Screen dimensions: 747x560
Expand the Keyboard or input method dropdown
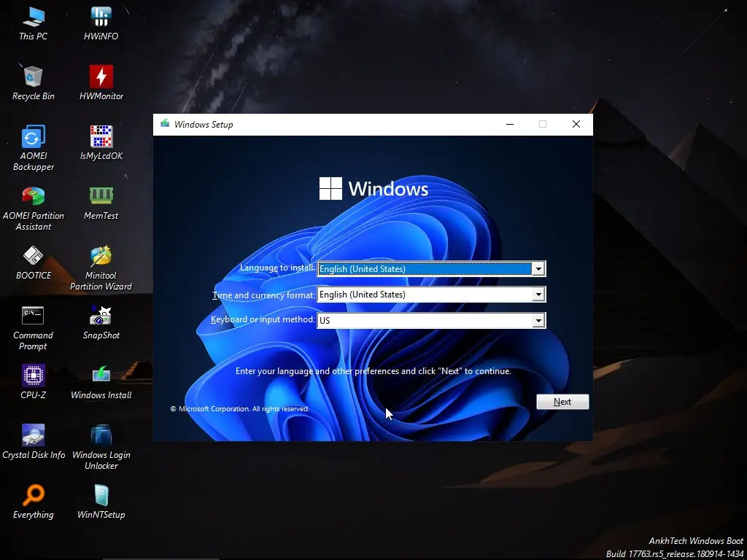[x=538, y=320]
